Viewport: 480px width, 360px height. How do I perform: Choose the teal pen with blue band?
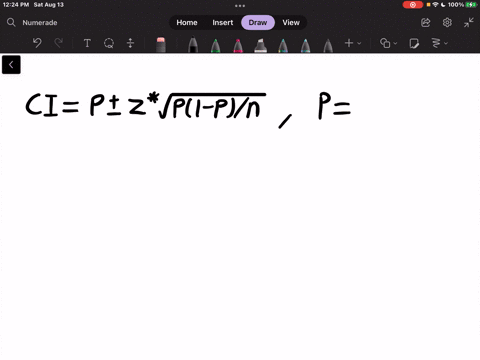(305, 45)
